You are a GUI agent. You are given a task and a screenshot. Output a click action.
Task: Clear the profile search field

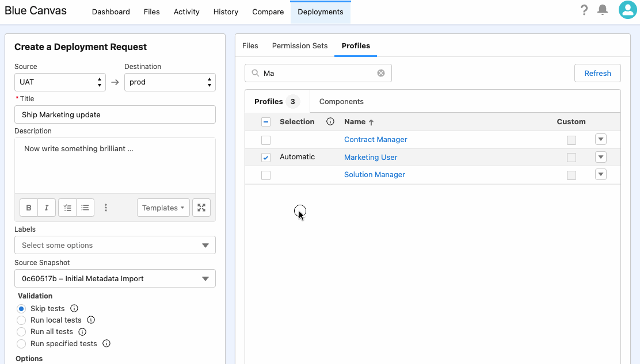tap(381, 73)
